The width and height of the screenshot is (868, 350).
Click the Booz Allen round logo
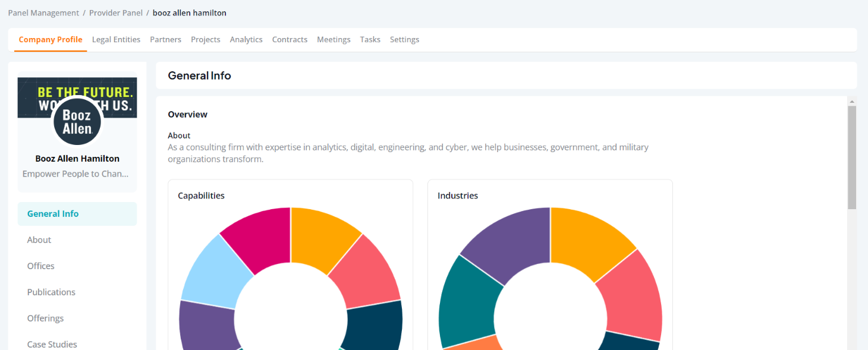[x=77, y=122]
